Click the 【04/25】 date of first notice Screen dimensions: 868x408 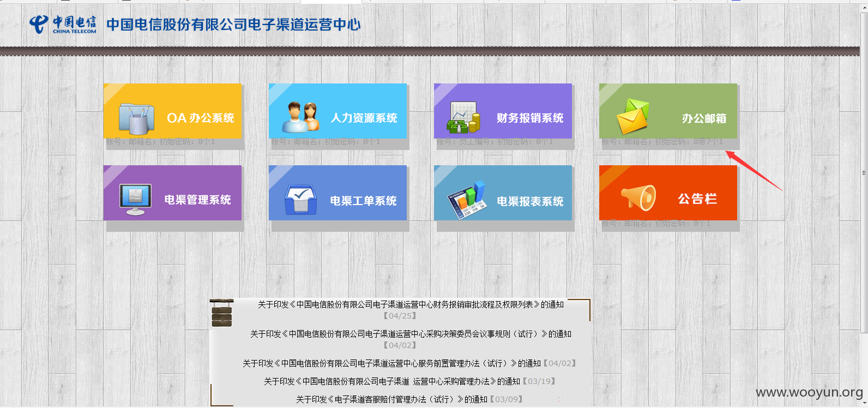coord(400,316)
